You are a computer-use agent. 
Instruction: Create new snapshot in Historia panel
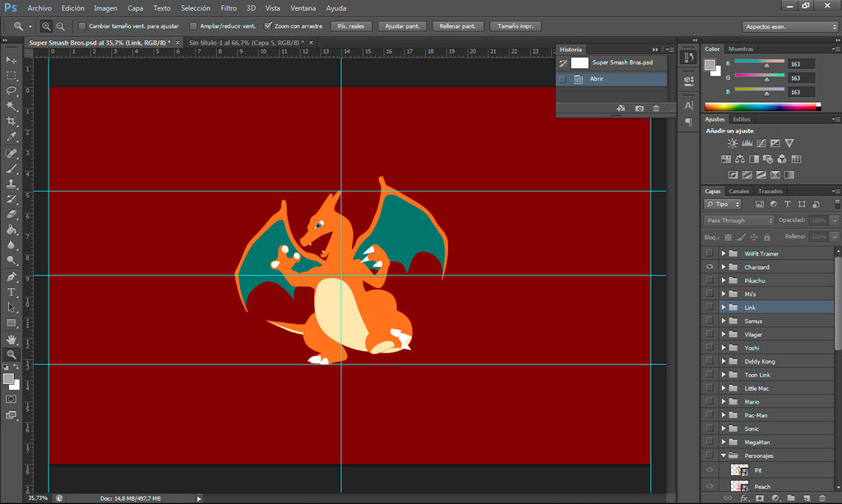pyautogui.click(x=639, y=109)
